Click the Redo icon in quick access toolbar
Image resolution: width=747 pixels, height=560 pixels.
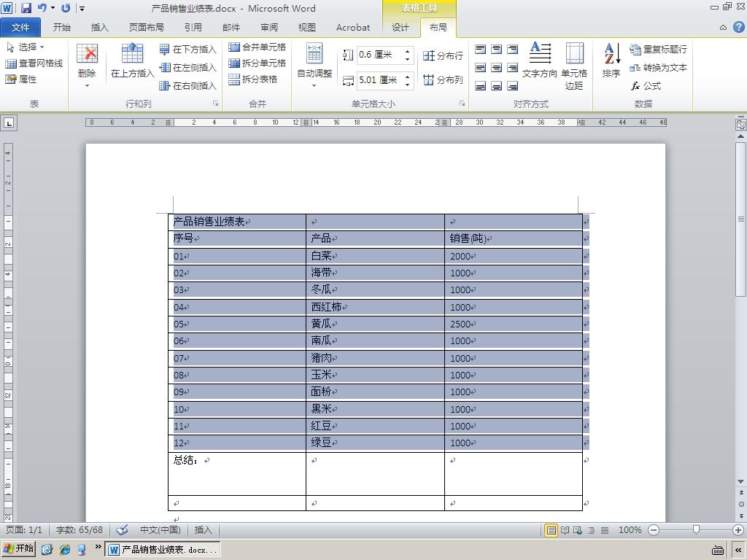[x=66, y=8]
